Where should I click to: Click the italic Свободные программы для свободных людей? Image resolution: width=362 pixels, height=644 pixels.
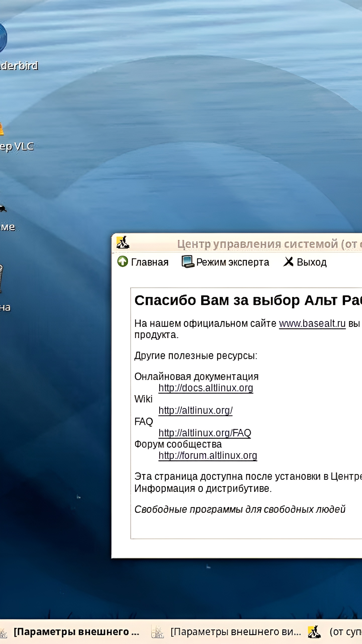240,509
